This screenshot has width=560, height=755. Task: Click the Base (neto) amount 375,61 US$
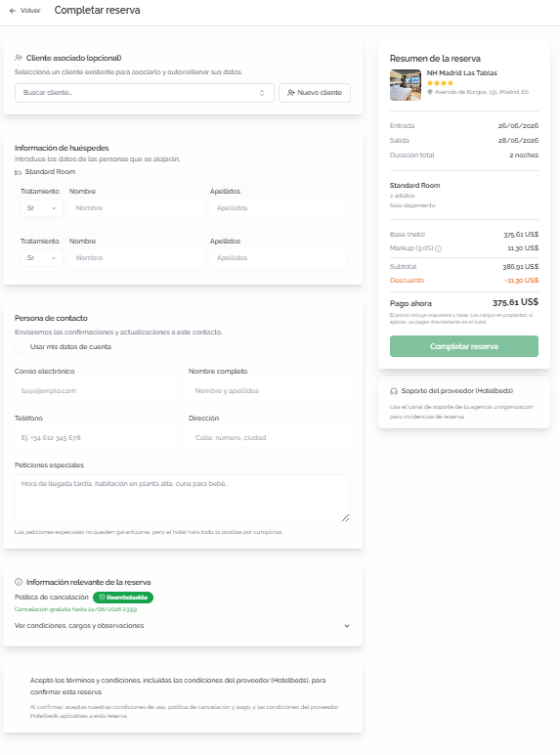click(521, 235)
